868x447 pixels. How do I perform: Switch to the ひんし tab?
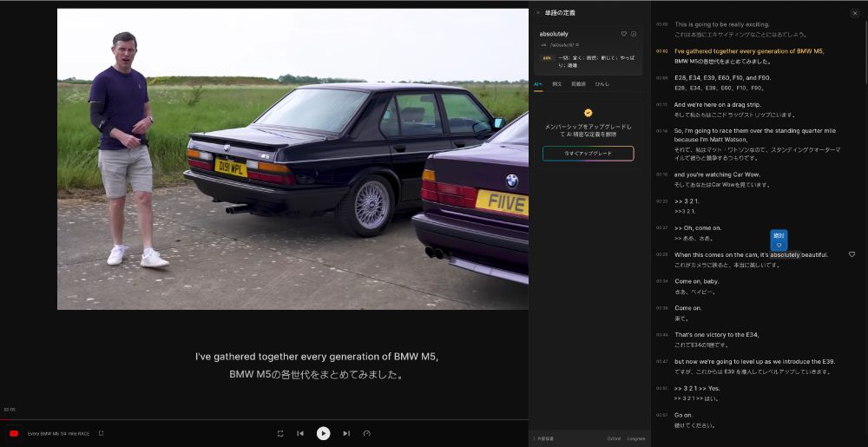[x=602, y=84]
